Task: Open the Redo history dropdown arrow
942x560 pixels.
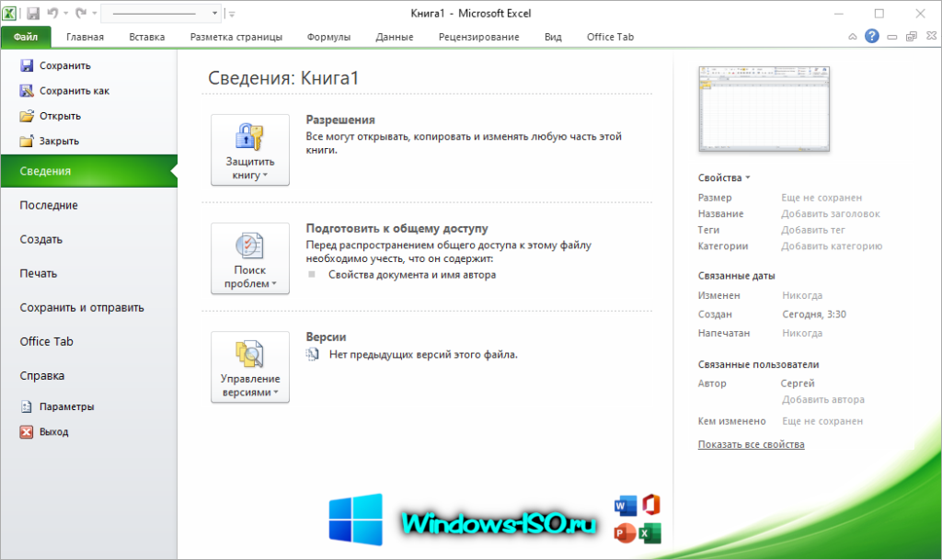Action: pyautogui.click(x=95, y=13)
